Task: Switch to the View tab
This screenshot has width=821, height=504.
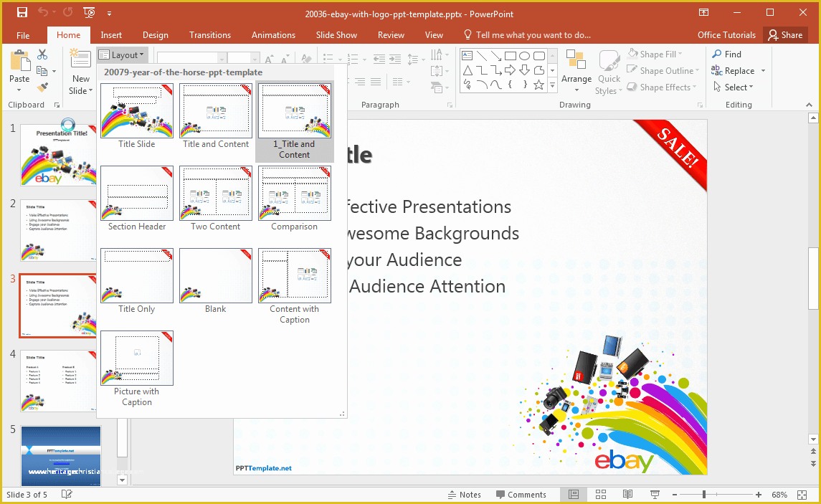Action: tap(434, 35)
